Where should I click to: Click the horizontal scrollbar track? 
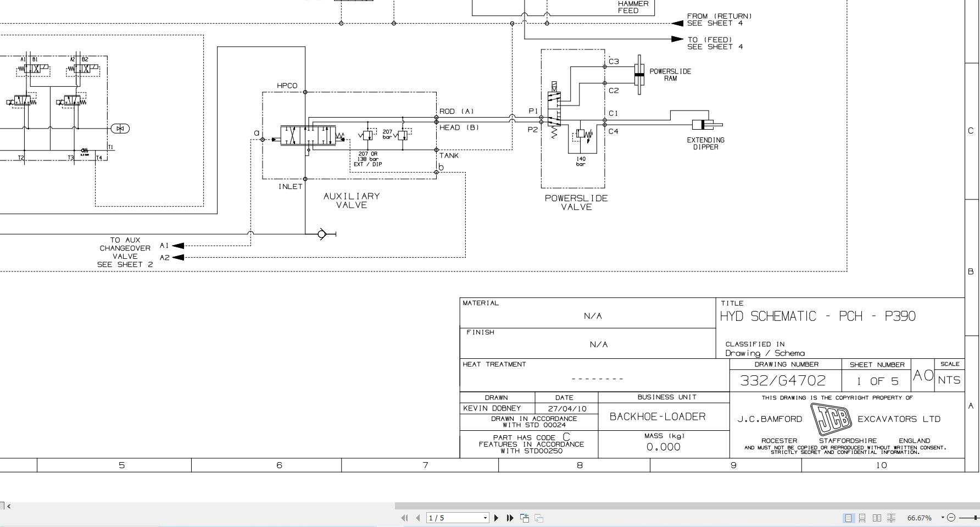[x=687, y=506]
